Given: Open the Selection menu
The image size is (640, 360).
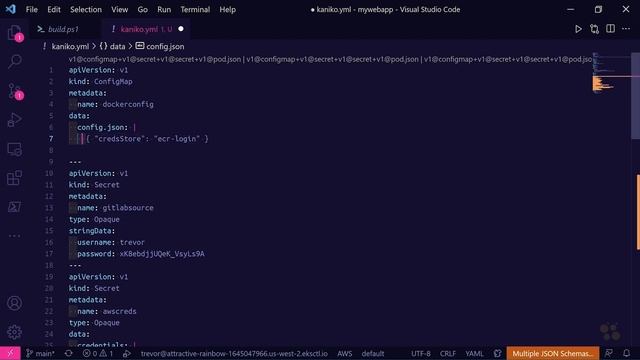Looking at the screenshot, I should tap(86, 9).
